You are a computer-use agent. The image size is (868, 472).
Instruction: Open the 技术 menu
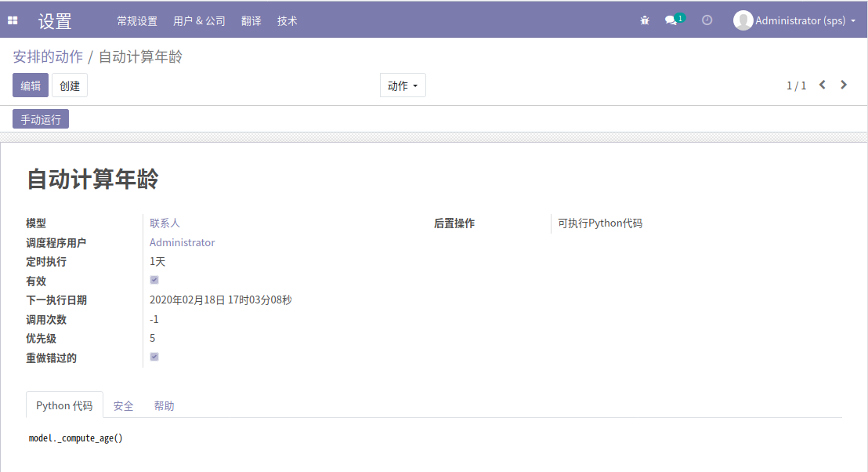point(287,21)
